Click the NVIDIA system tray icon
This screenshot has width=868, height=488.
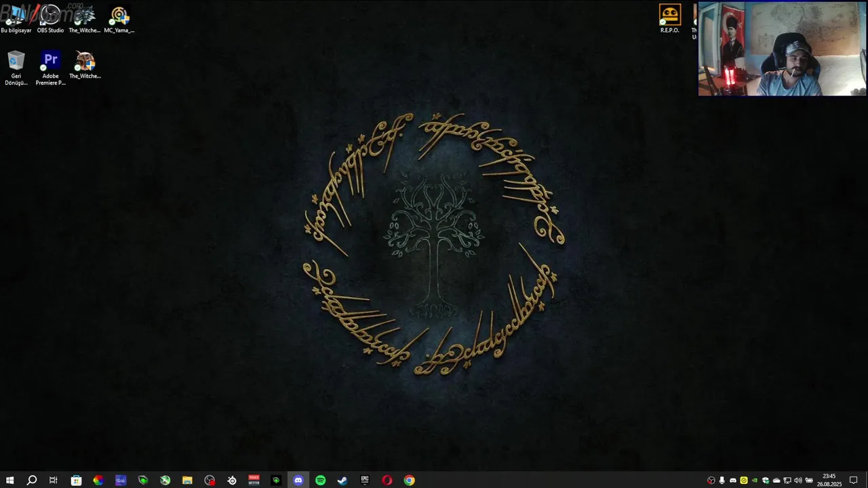click(x=754, y=481)
